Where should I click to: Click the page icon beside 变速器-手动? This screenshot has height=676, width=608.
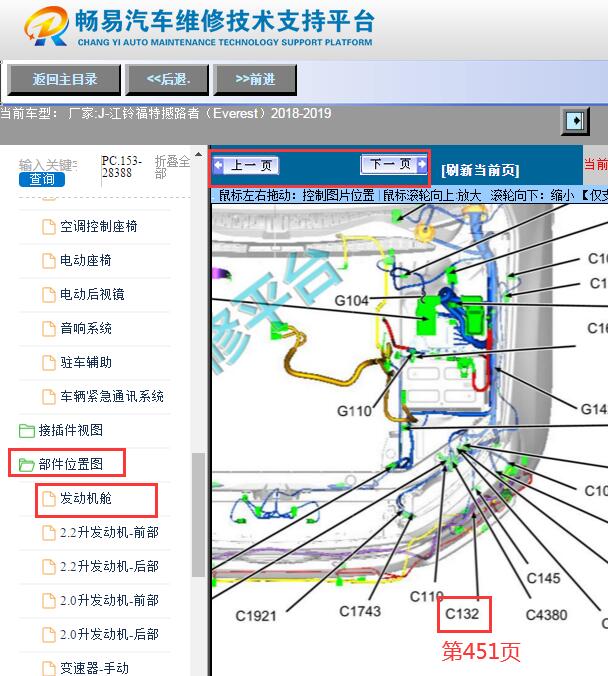[x=49, y=668]
